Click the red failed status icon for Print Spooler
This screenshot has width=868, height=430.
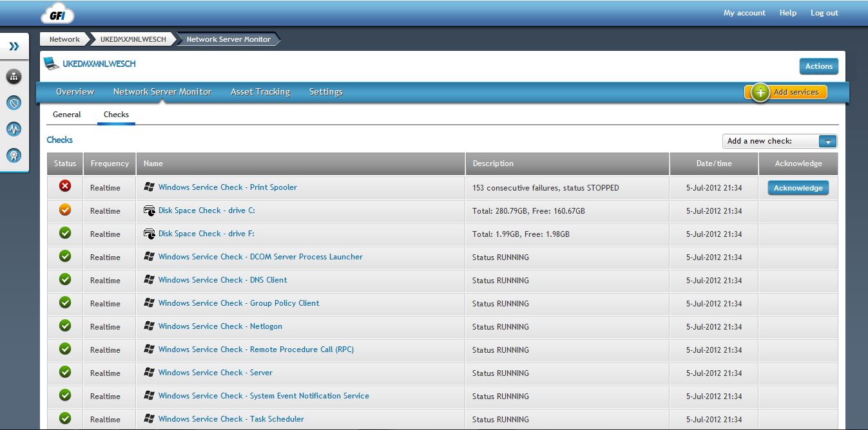[x=65, y=187]
